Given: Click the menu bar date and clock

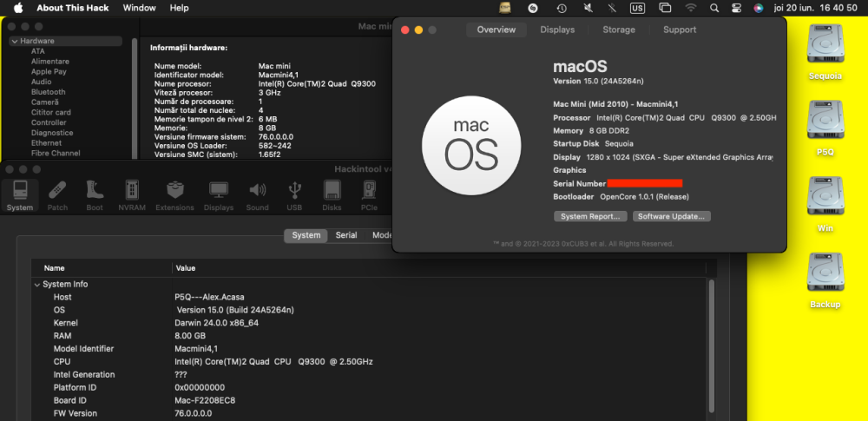Looking at the screenshot, I should tap(814, 8).
